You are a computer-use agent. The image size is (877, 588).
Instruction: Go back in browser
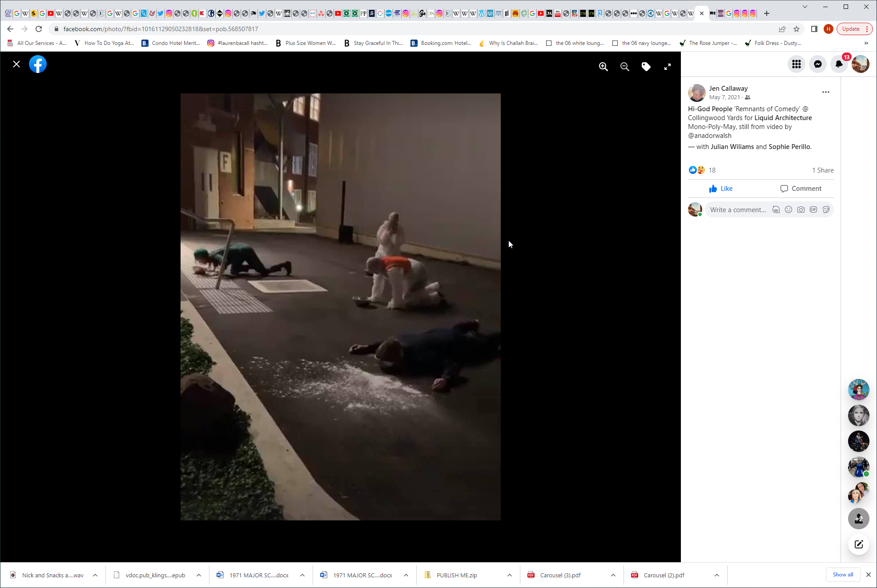pos(10,29)
